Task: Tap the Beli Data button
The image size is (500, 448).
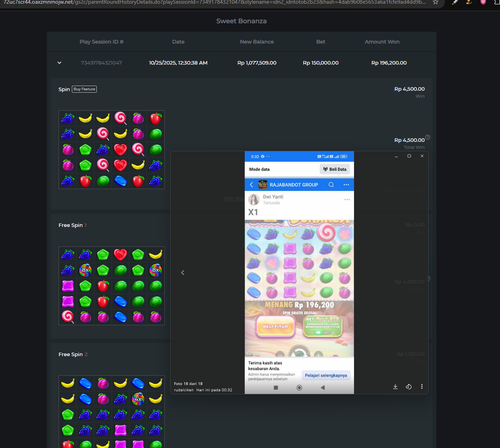Action: (x=335, y=169)
